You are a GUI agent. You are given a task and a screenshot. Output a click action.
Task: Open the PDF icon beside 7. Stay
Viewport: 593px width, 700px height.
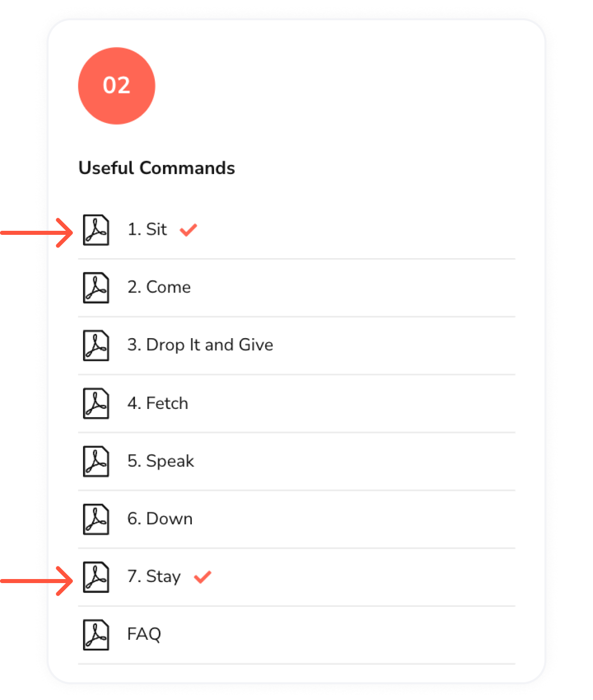(x=96, y=577)
